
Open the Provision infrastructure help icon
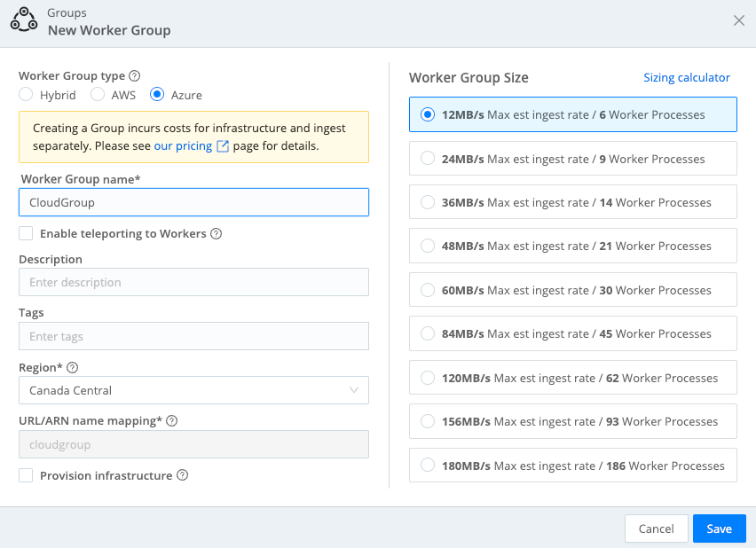[x=181, y=475]
